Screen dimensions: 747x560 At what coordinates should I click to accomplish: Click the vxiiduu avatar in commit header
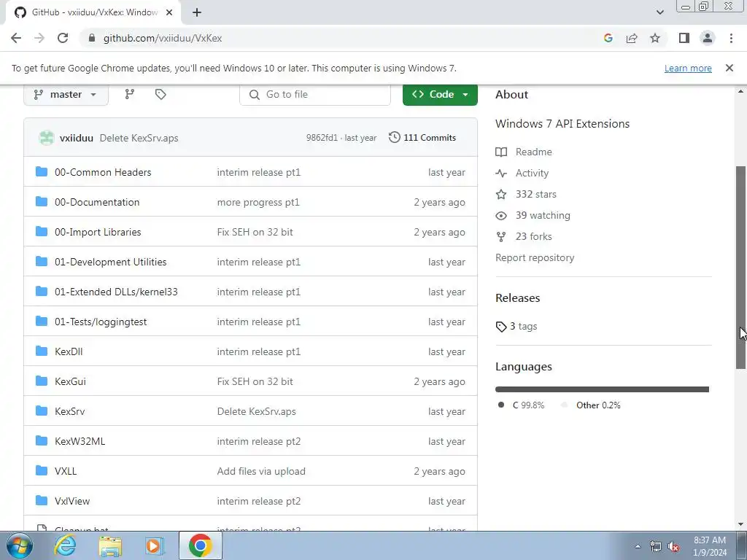coord(46,138)
